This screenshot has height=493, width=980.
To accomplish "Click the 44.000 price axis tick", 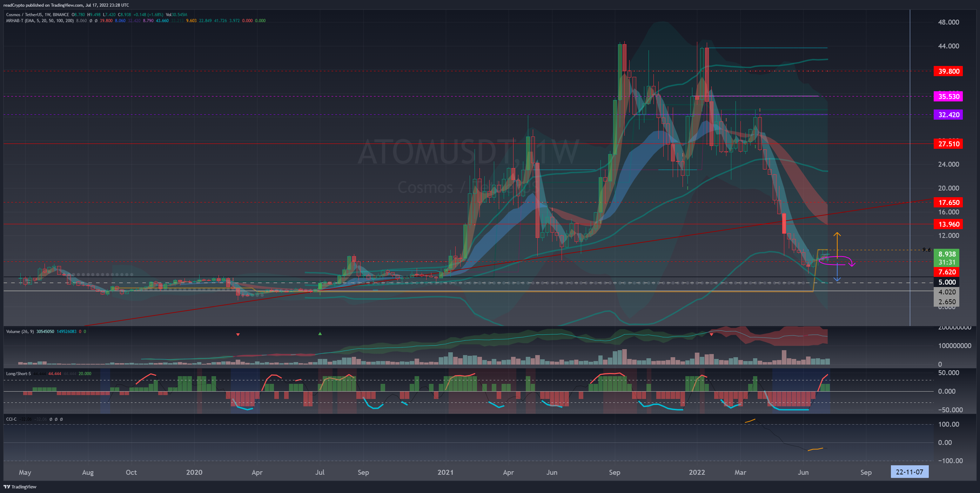I will coord(948,46).
